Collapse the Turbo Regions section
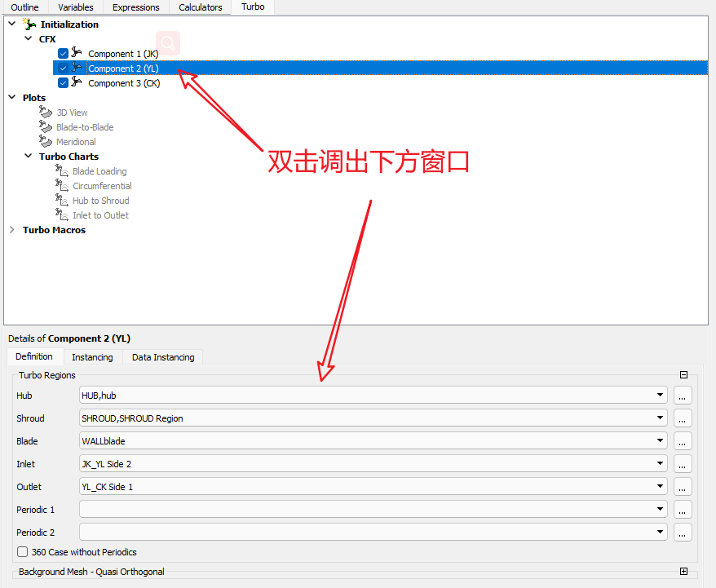Image resolution: width=716 pixels, height=588 pixels. point(683,375)
